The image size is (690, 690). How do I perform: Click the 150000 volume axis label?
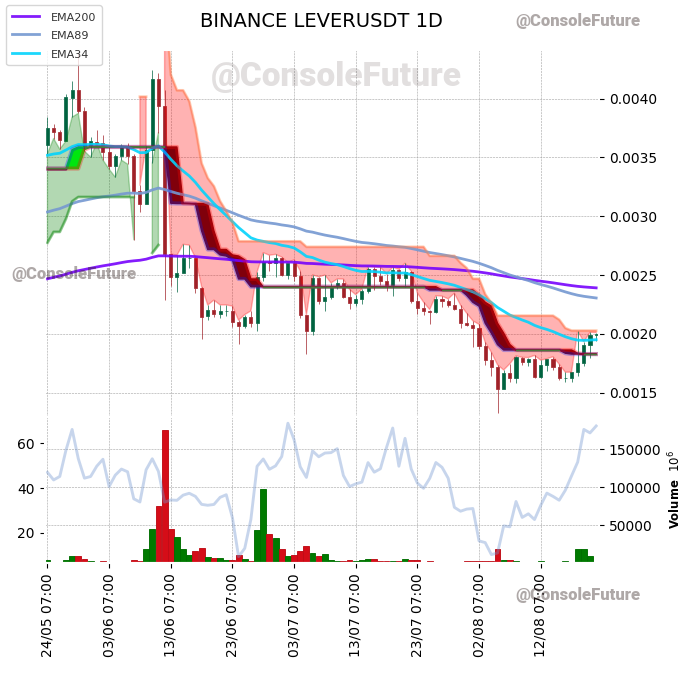635,450
